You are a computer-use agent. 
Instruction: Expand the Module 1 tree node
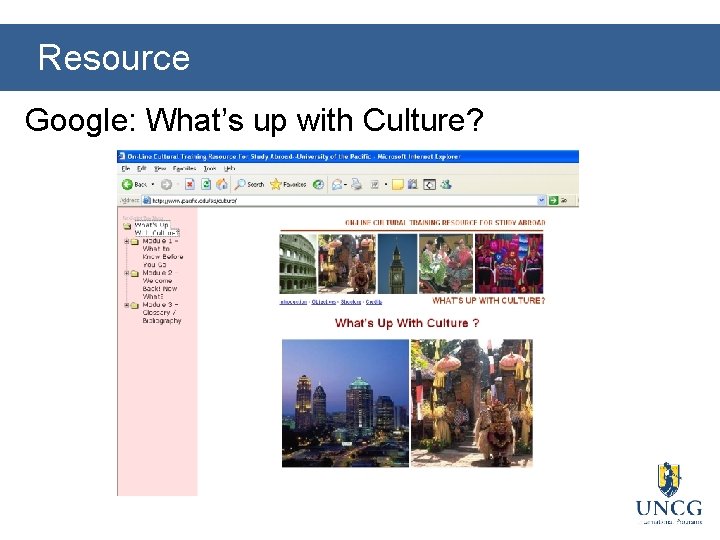127,241
